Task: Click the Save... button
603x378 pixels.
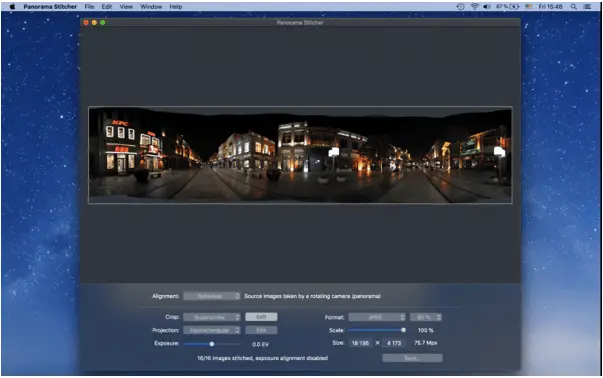Action: click(412, 358)
